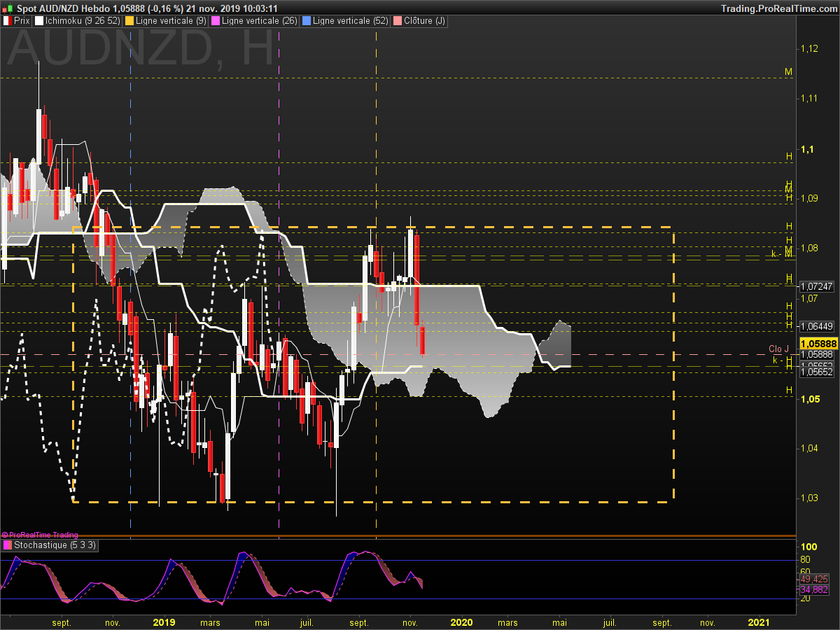Viewport: 840px width, 630px height.
Task: Click the 2020 label on the time axis
Action: [x=462, y=622]
